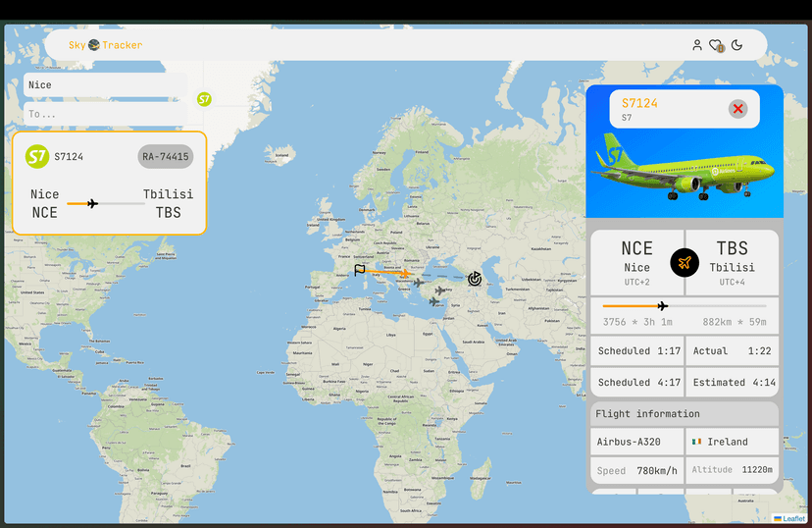The image size is (812, 528).
Task: Click the Flight information header
Action: tap(685, 414)
